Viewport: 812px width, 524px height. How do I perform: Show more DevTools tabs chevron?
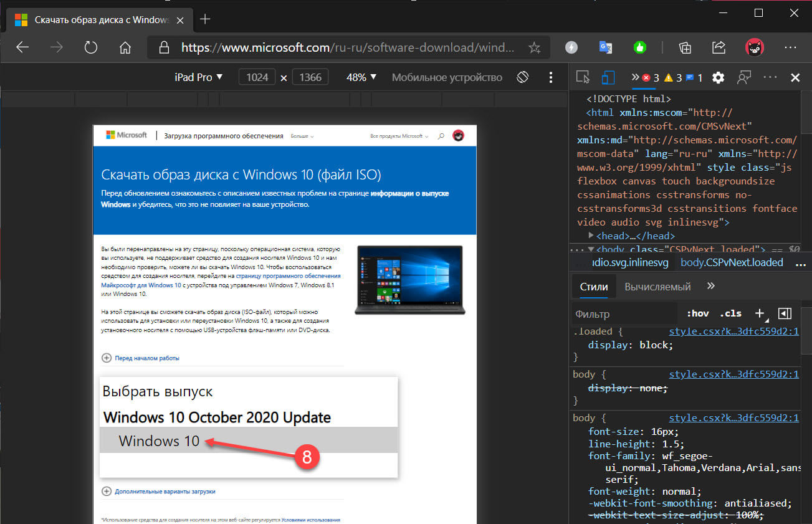pos(635,77)
